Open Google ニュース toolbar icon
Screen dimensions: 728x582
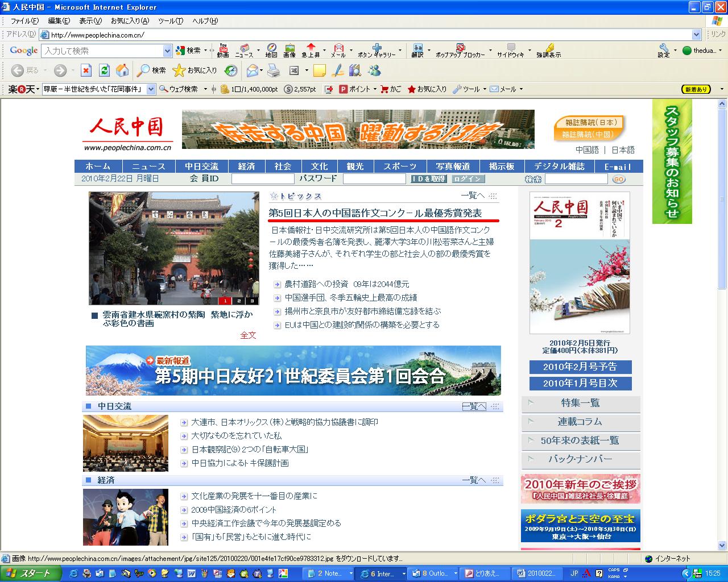[x=245, y=51]
